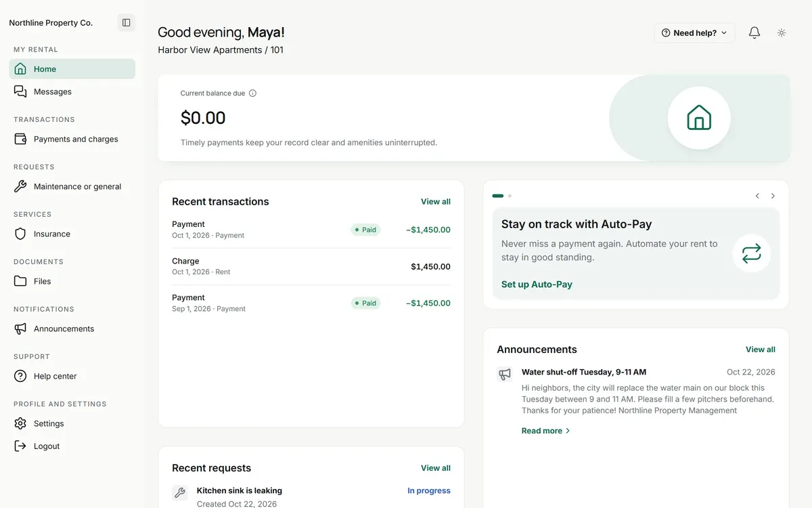Click the Help center question mark icon
The image size is (812, 508).
(20, 376)
